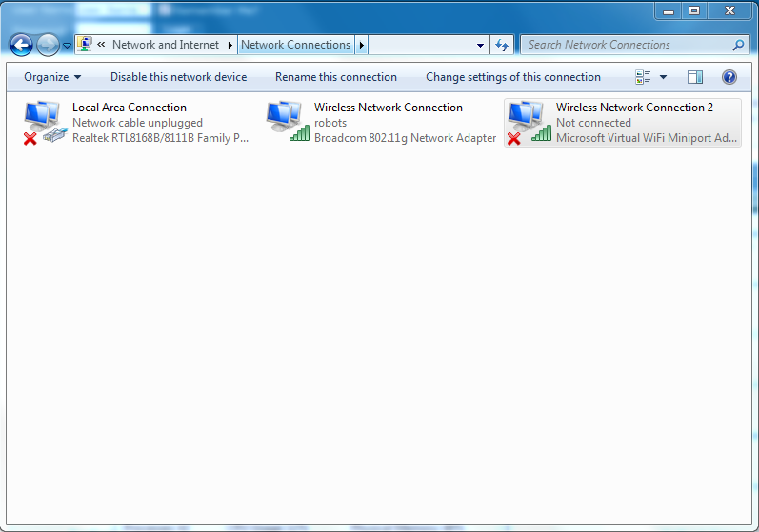This screenshot has height=532, width=759.
Task: Open the Organize menu
Action: click(x=52, y=77)
